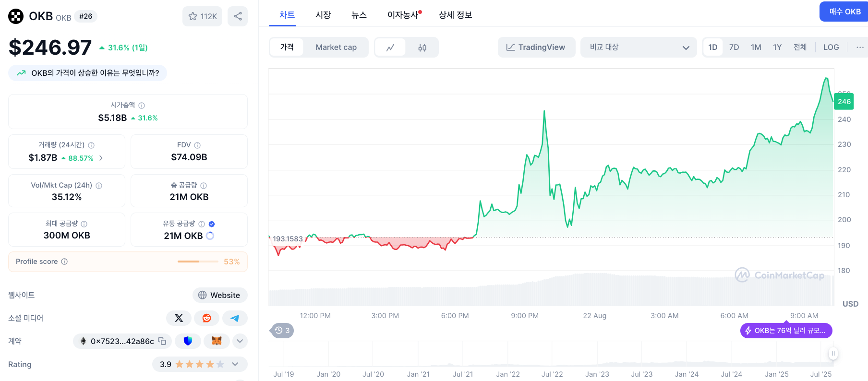Viewport: 868px width, 381px height.
Task: Click the #26 rank badge
Action: pyautogui.click(x=86, y=16)
